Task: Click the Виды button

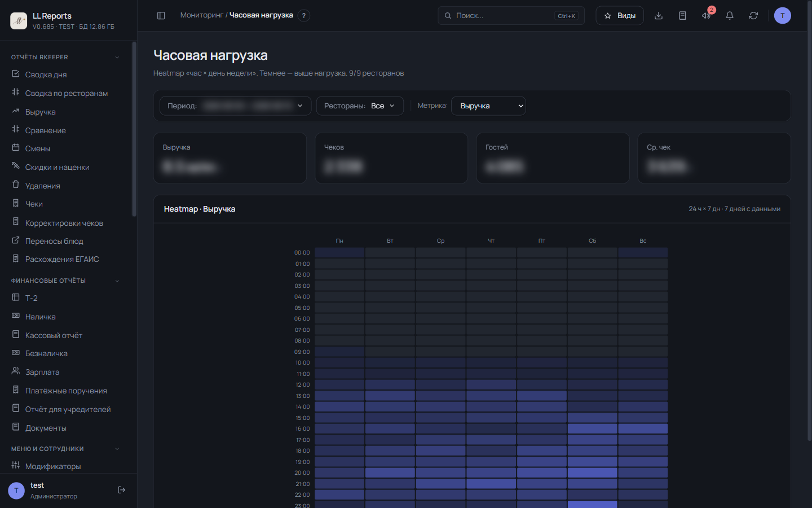Action: tap(620, 16)
